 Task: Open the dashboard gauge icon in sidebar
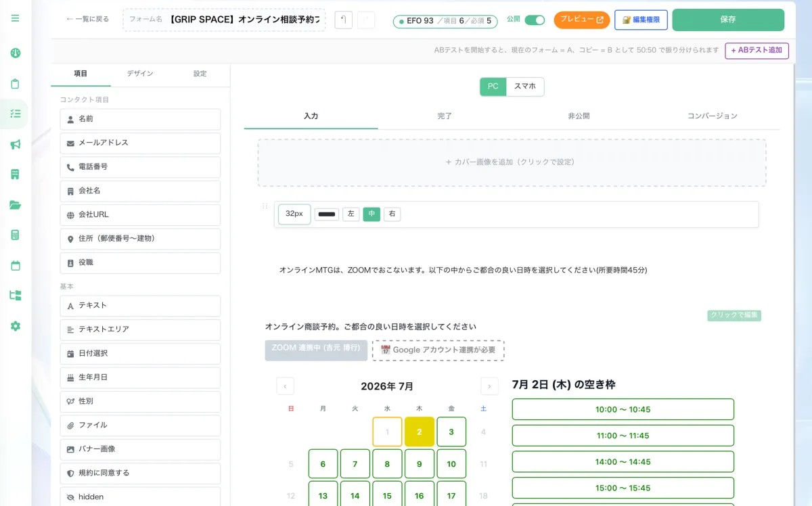(x=16, y=53)
